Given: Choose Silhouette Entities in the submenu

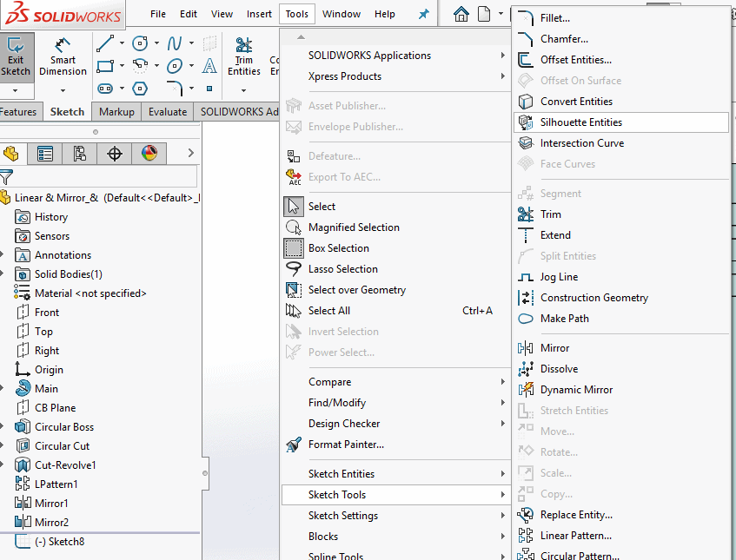Looking at the screenshot, I should (x=621, y=122).
